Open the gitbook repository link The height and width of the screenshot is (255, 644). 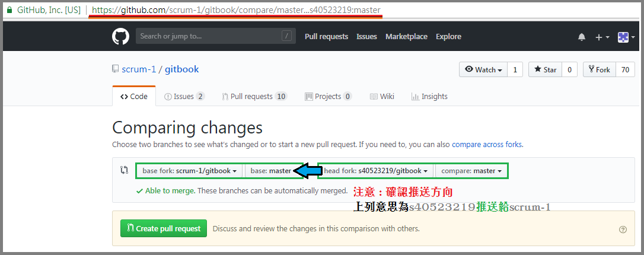(181, 69)
